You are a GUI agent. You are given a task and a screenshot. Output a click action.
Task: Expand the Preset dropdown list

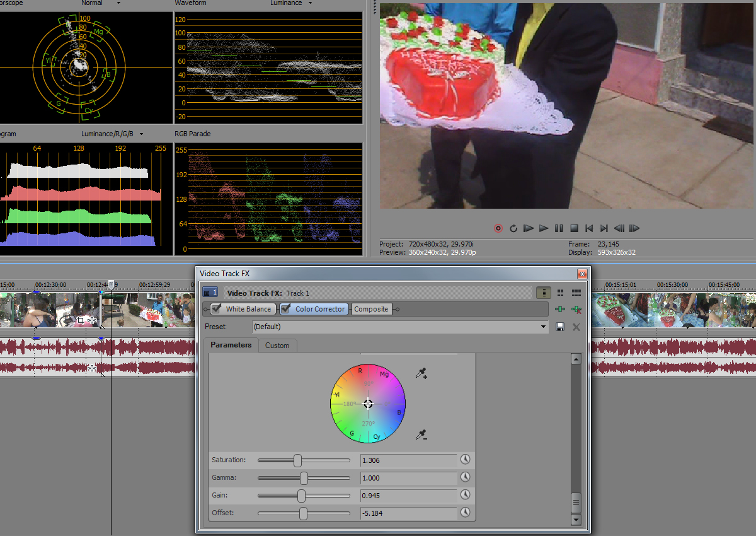[x=544, y=327]
